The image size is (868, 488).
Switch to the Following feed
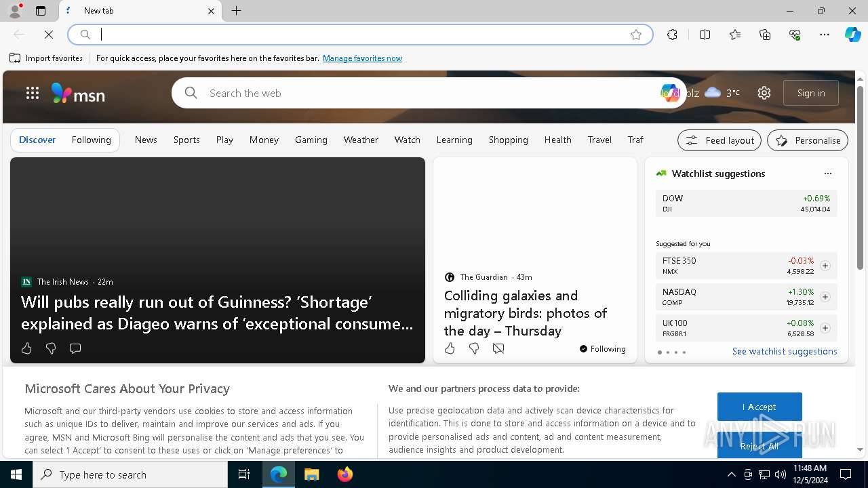pos(91,140)
